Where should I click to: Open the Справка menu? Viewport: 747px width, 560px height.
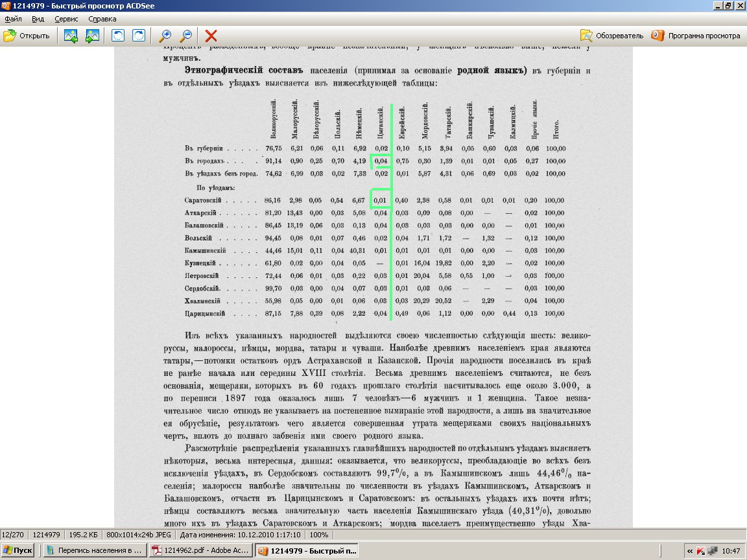[x=102, y=19]
